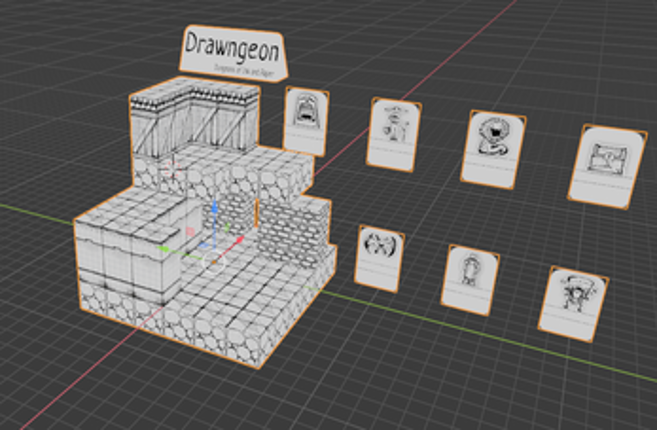Screen dimensions: 657x430
Task: Click the blue plane handle of the gizmo
Action: click(x=204, y=245)
